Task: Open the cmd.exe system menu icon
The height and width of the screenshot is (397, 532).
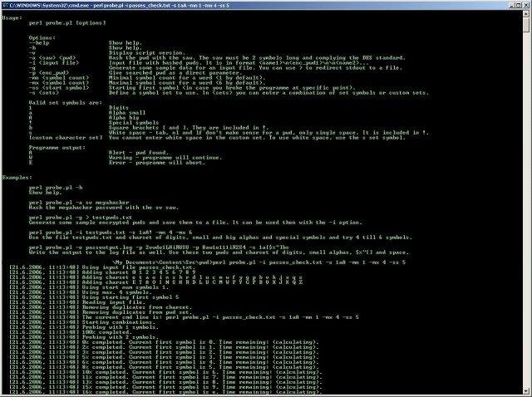Action: [x=5, y=6]
